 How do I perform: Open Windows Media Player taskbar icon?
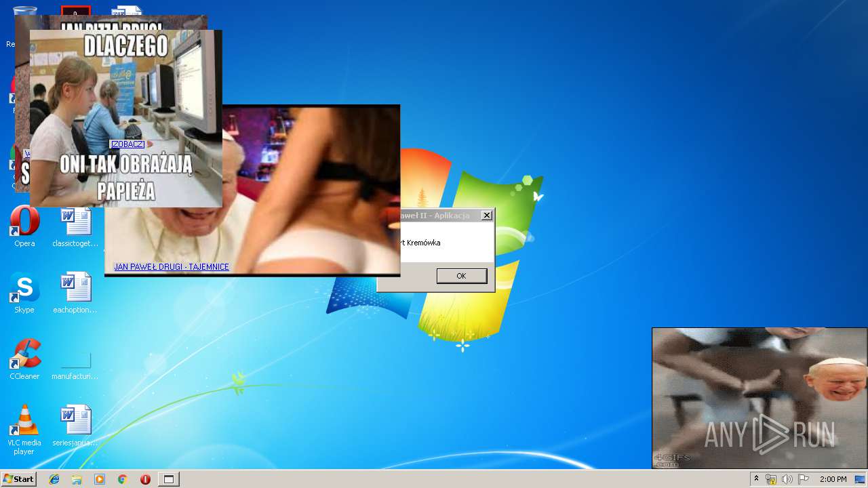tap(100, 479)
